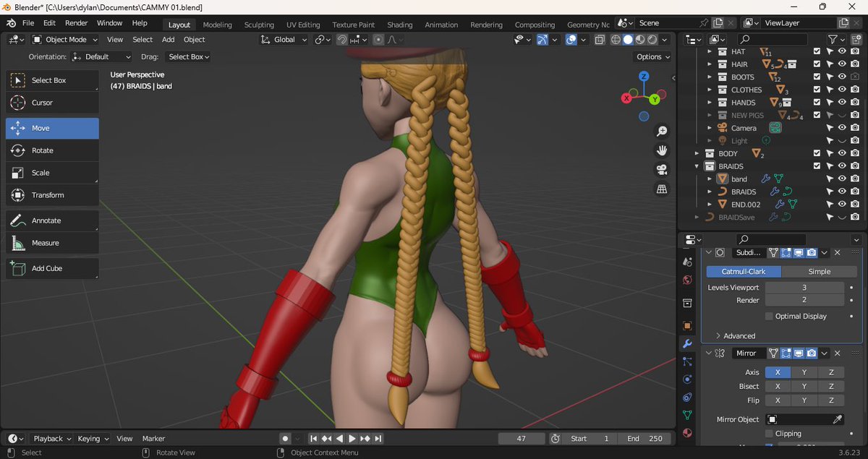
Task: Select the Annotate tool
Action: [x=52, y=220]
